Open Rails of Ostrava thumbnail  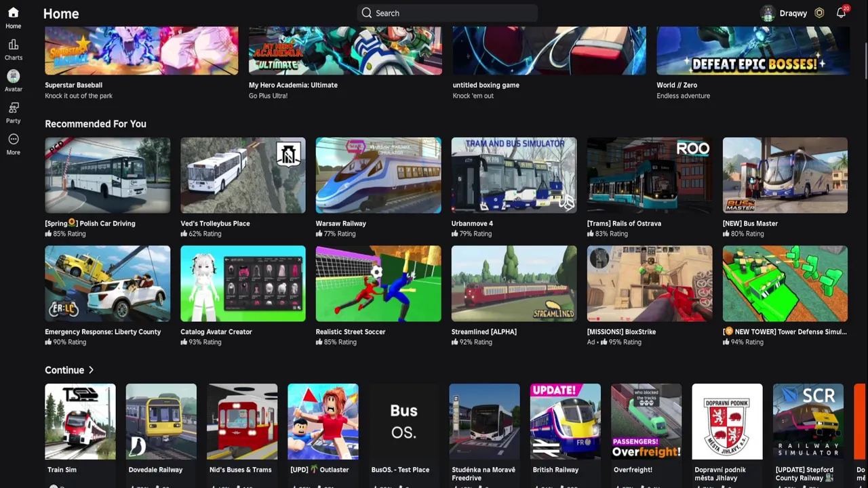[x=650, y=176]
